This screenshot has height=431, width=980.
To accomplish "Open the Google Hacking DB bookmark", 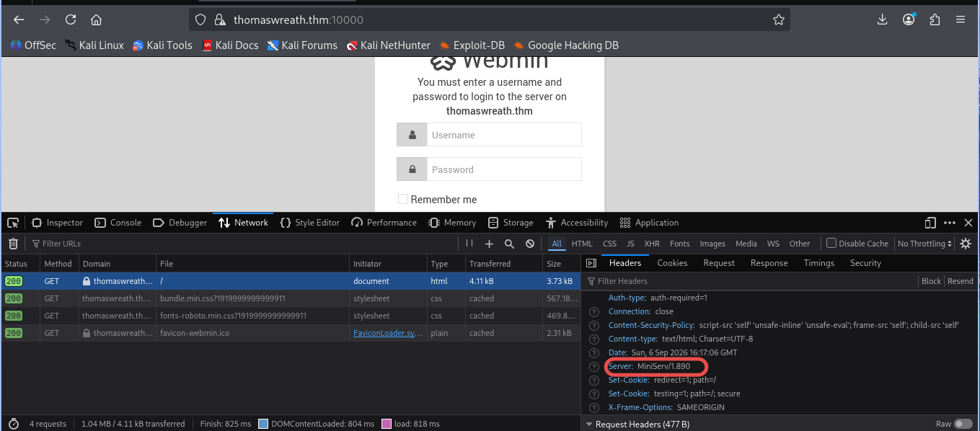I will [566, 45].
